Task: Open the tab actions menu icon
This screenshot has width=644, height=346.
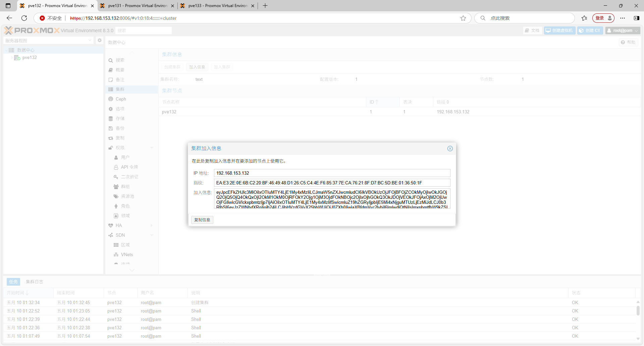Action: tap(8, 6)
